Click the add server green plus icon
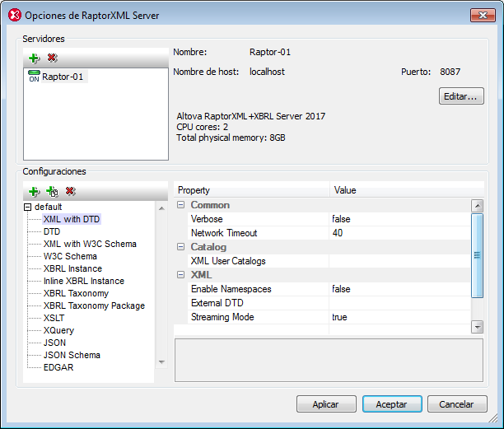 coord(34,58)
